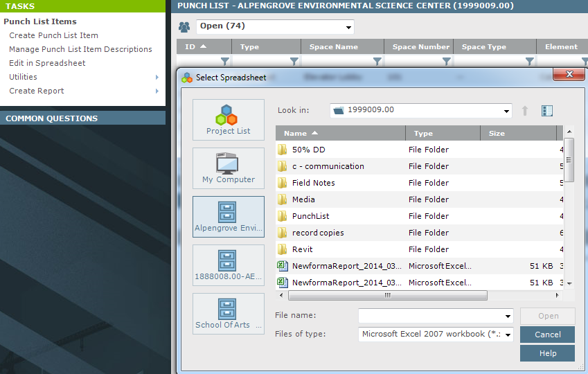Screen dimensions: 588x374
Task: Click the horizontal scrollbar thumb in file list
Action: (x=388, y=295)
